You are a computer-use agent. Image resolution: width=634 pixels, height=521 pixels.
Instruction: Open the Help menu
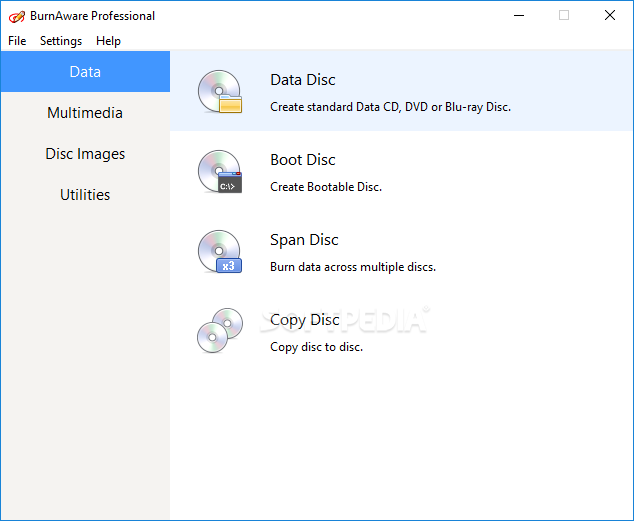108,41
